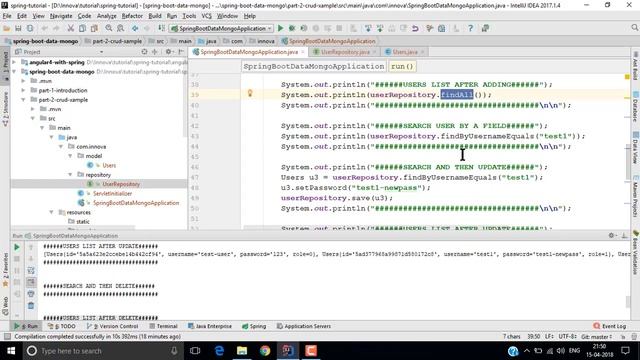Click the Debug bug icon in toolbar

(292, 29)
